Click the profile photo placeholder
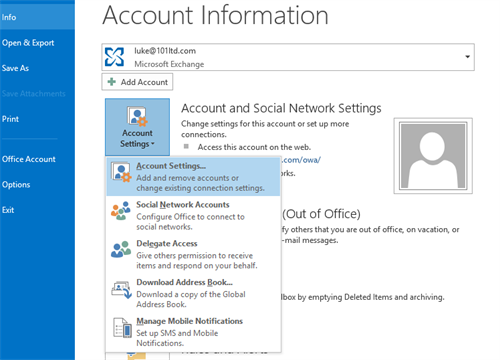Screen dimensions: 500x360 coord(433,156)
